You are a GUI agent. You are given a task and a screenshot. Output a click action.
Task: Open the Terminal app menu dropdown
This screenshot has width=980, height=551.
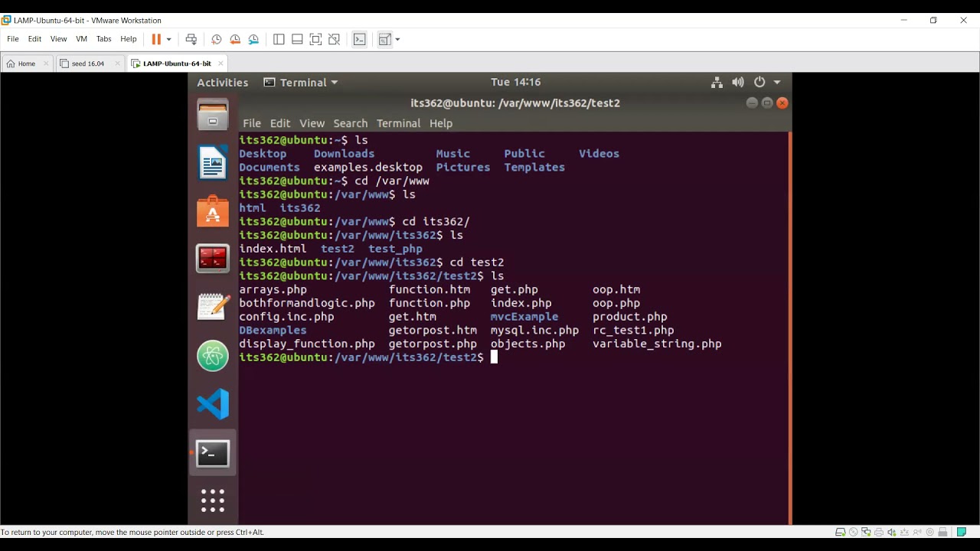click(x=301, y=83)
